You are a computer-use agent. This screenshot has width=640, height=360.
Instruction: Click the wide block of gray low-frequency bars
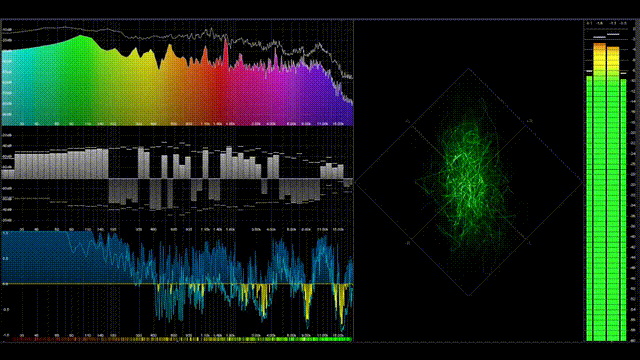tap(61, 164)
